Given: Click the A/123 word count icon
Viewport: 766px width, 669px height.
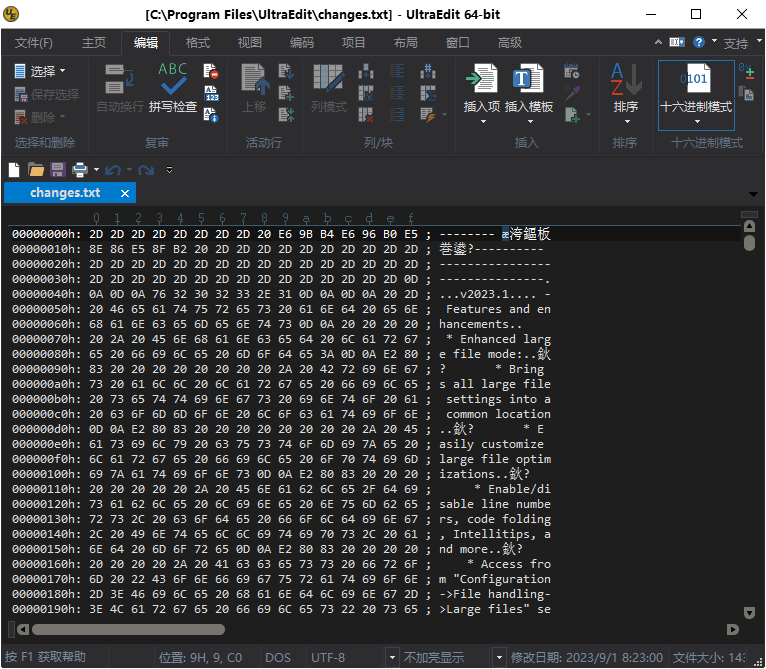Looking at the screenshot, I should tap(211, 93).
